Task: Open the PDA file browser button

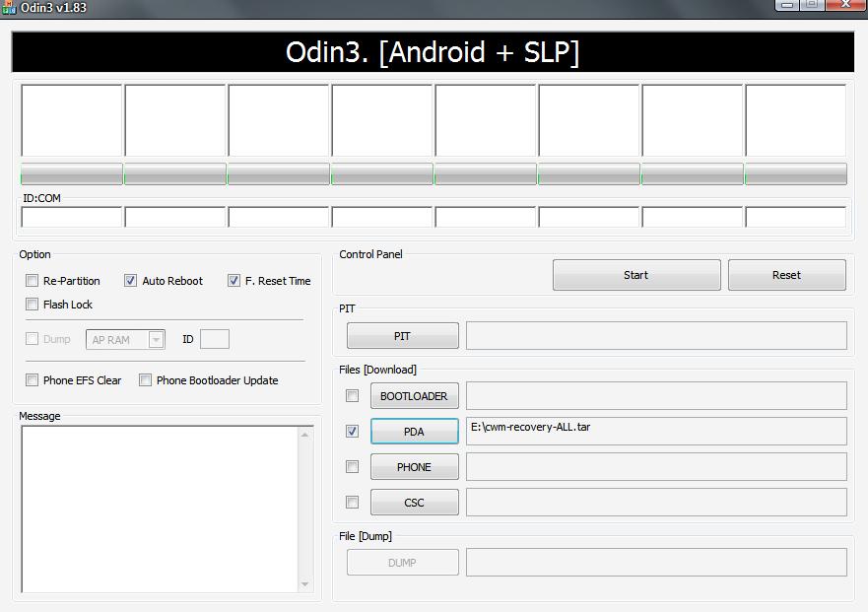Action: point(414,432)
